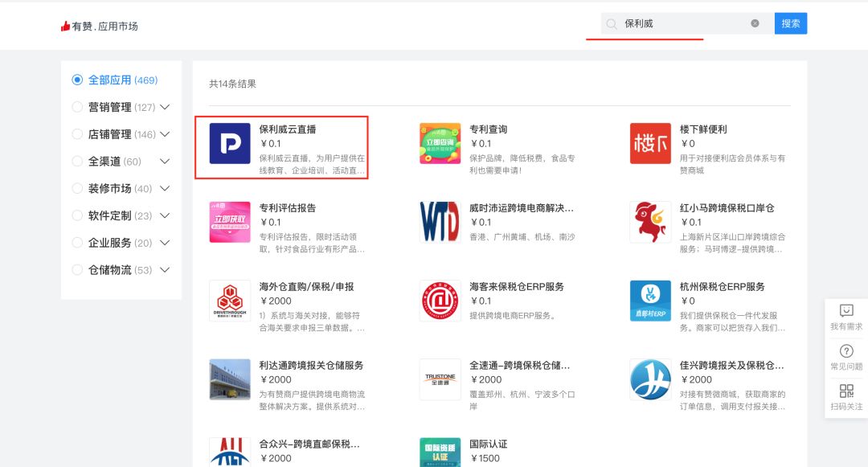Click the 我有需求 feedback icon
The height and width of the screenshot is (467, 868).
846,310
